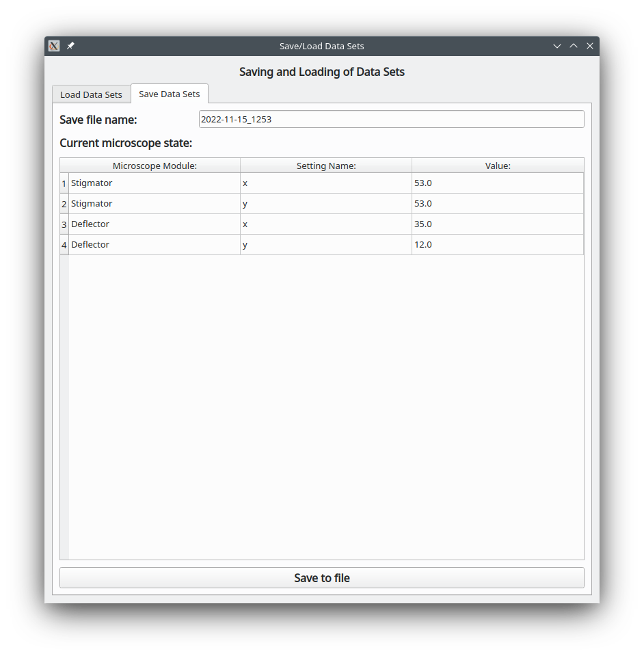Sort by Microscope Module column header
Viewport: 644px width, 656px height.
(155, 166)
